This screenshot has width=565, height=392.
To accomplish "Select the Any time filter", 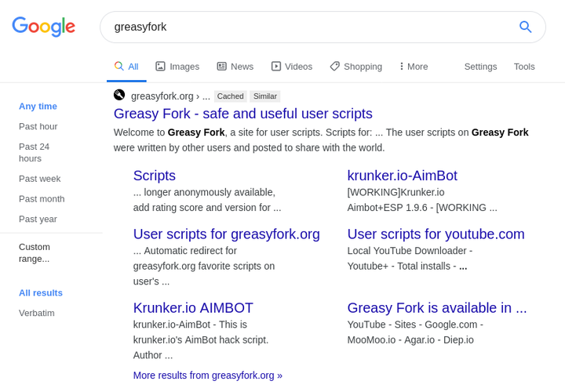I will (x=38, y=106).
